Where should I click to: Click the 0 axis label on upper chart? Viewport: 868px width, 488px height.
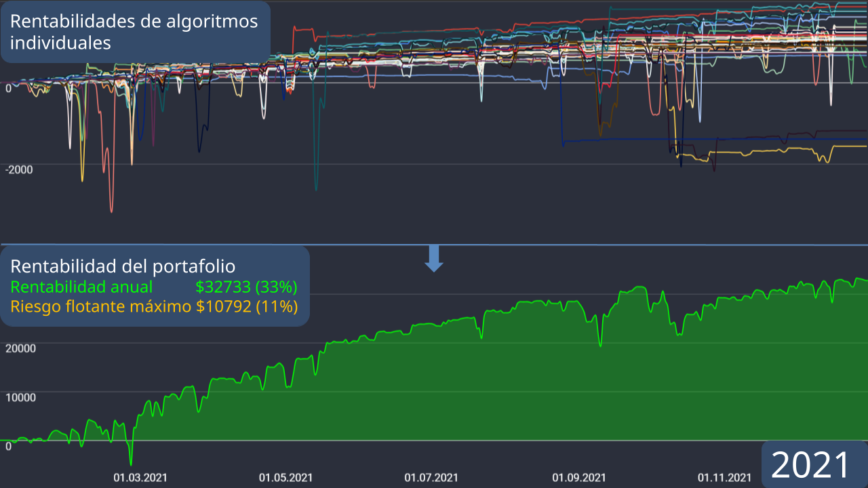pos(8,88)
